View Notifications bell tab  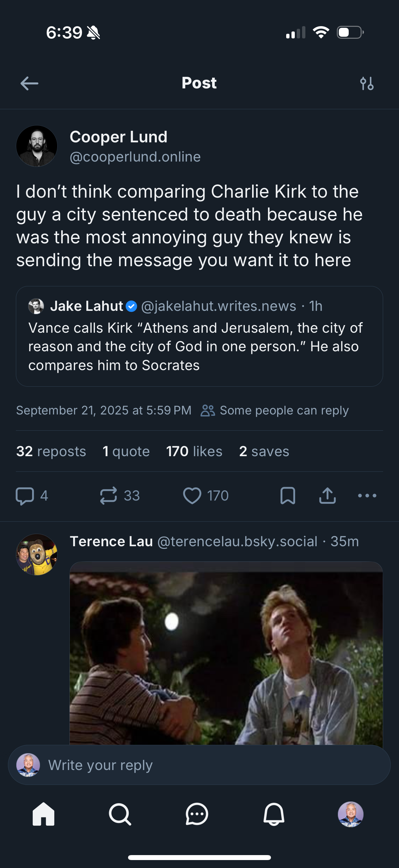pyautogui.click(x=274, y=814)
